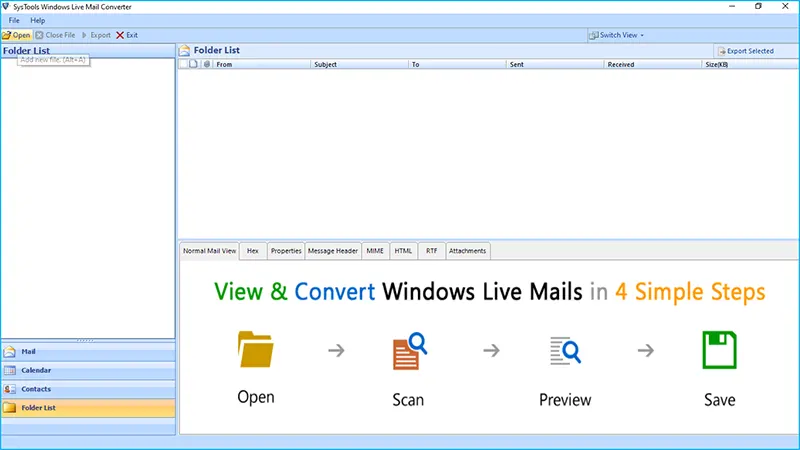Switch to the Attachments tab
The width and height of the screenshot is (800, 450).
click(x=467, y=251)
